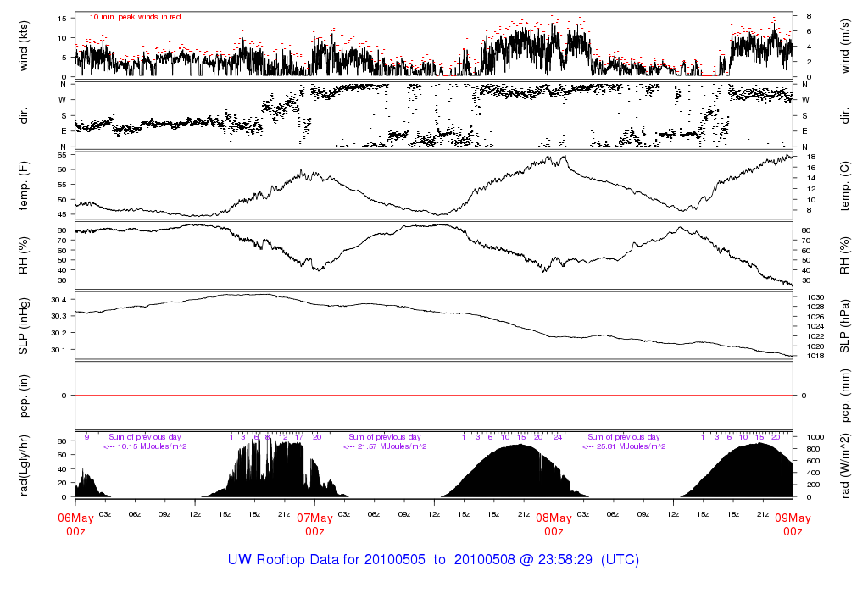
Task: Select the '30.2' pressure tick label
Action: [x=58, y=333]
